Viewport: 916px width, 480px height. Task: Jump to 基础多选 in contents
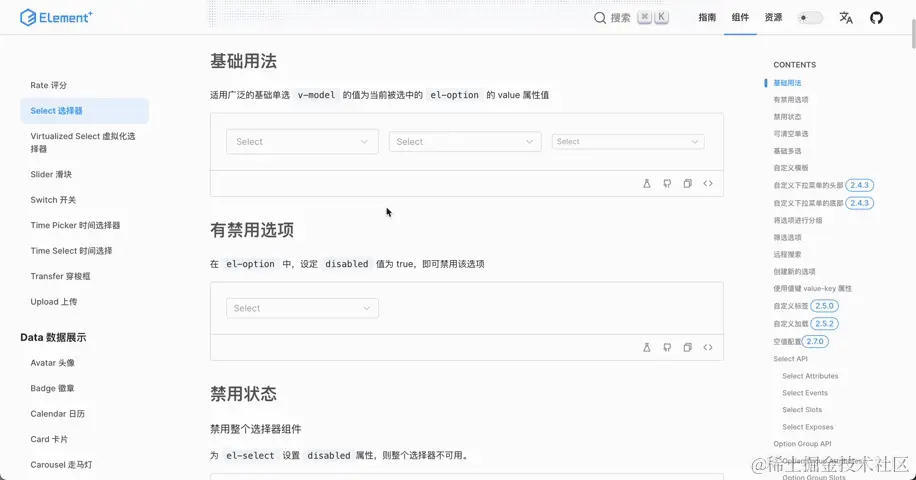tap(787, 151)
